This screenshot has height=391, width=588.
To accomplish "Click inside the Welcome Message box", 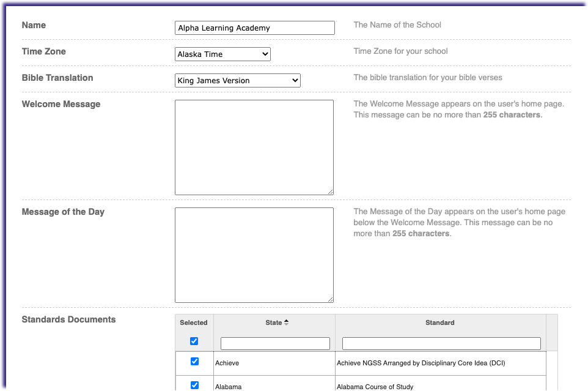I will [254, 147].
